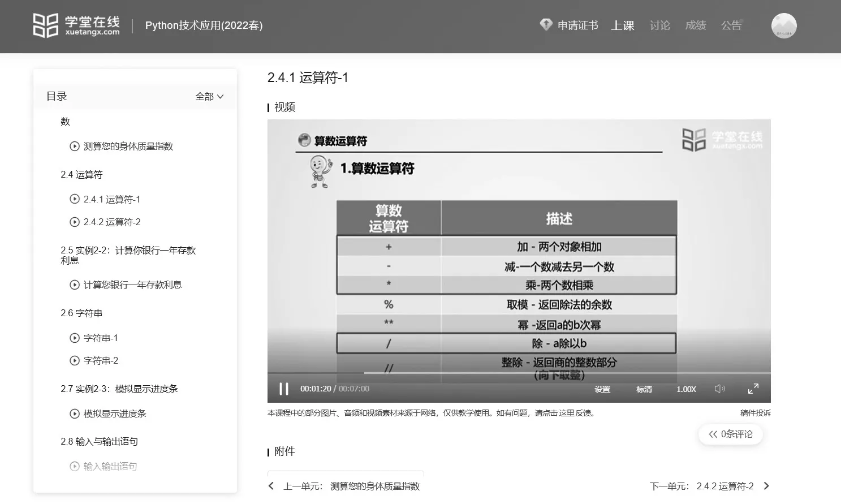Open lesson 计算您银行一年存款利息

132,285
